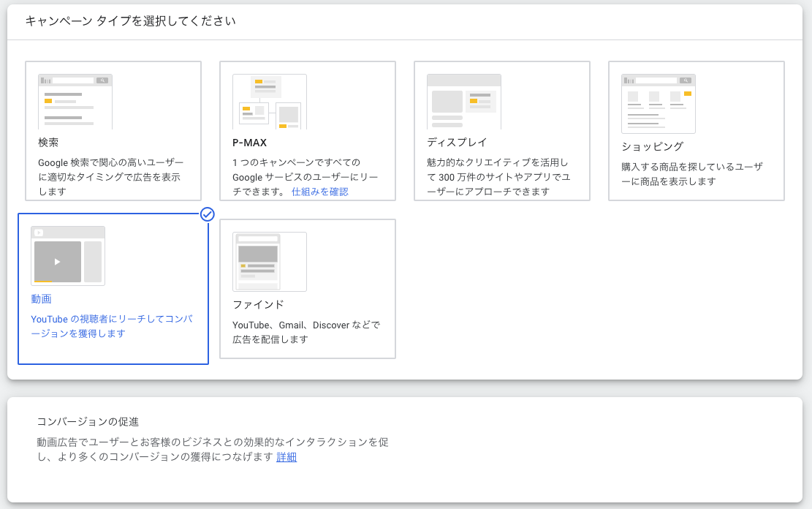Viewport: 812px width, 509px height.
Task: Choose the 動画 campaign type title
Action: tap(41, 299)
